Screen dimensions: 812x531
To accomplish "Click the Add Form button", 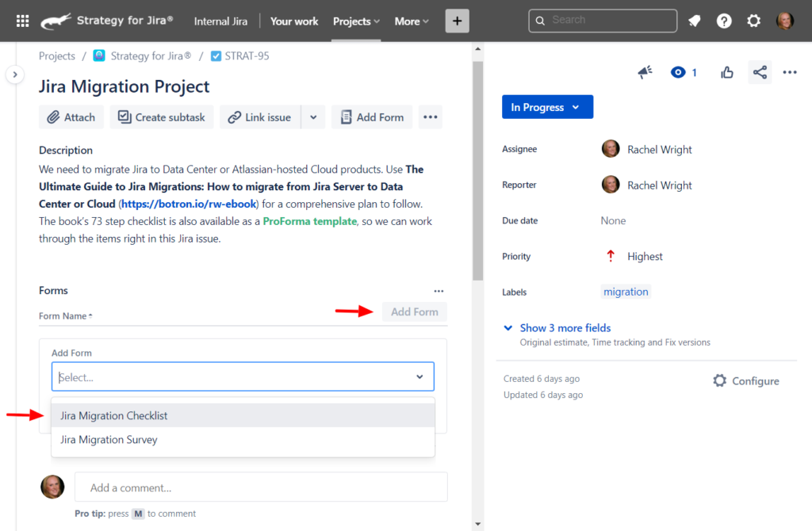I will click(x=414, y=311).
